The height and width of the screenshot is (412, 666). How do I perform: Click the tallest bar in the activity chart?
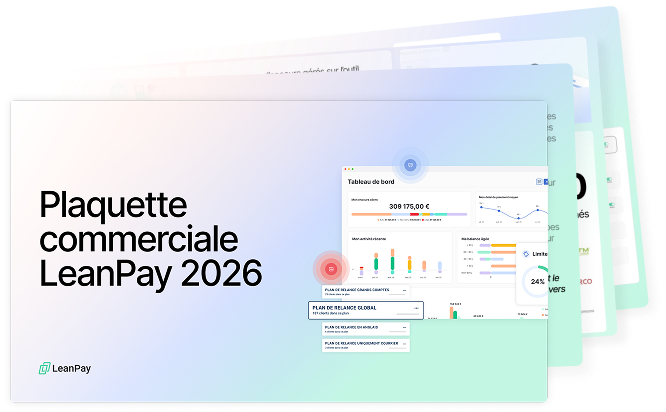[392, 261]
